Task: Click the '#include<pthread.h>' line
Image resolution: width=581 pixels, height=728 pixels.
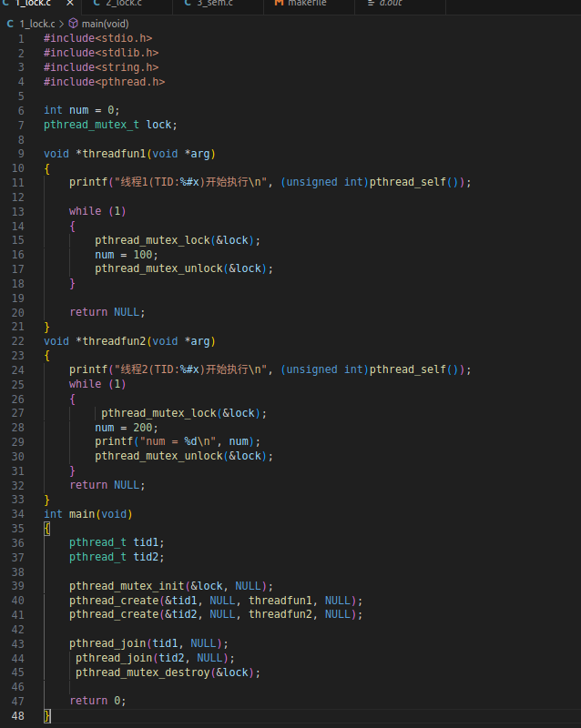Action: pyautogui.click(x=105, y=81)
